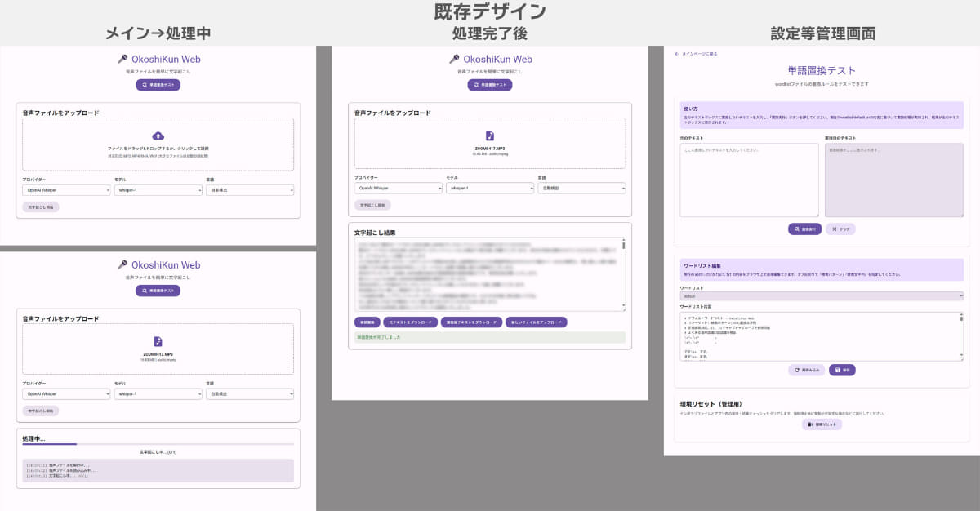This screenshot has height=511, width=980.
Task: Click the X icon on the クリア button
Action: [x=834, y=229]
